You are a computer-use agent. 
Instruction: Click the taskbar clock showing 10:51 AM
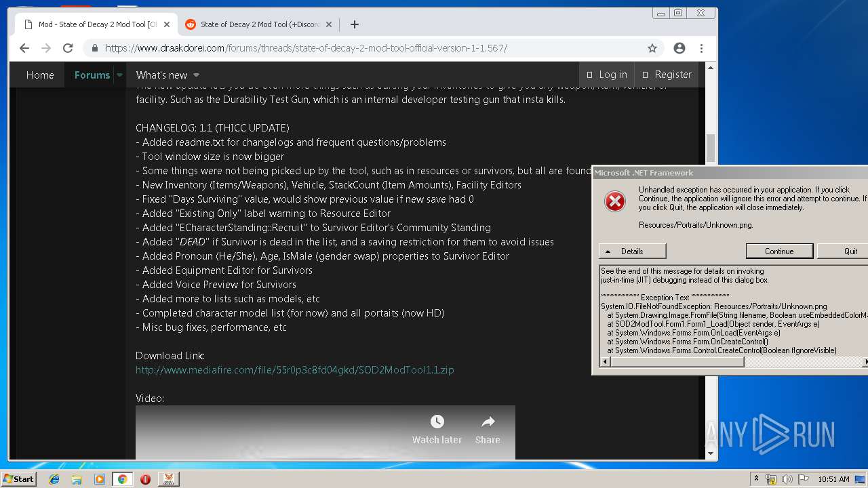833,479
